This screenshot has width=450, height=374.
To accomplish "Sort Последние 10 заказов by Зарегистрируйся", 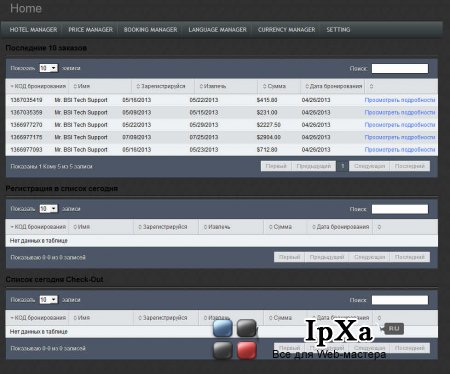I will [x=161, y=86].
